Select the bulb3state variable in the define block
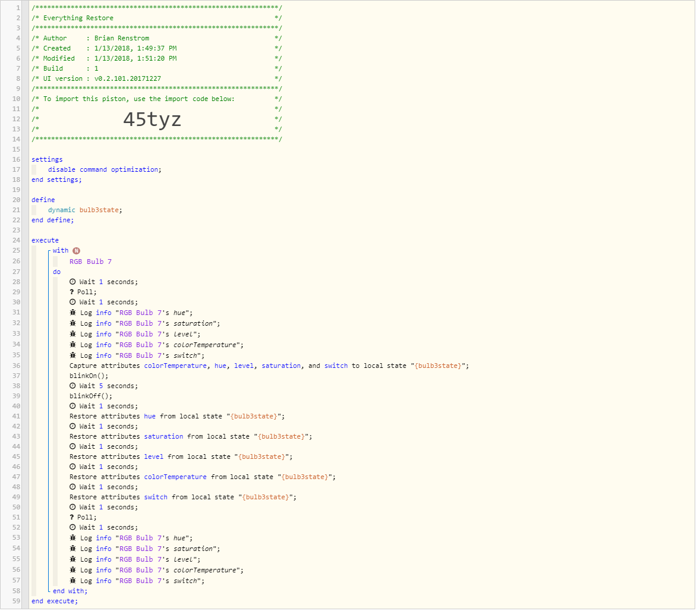700x614 pixels. pyautogui.click(x=99, y=210)
